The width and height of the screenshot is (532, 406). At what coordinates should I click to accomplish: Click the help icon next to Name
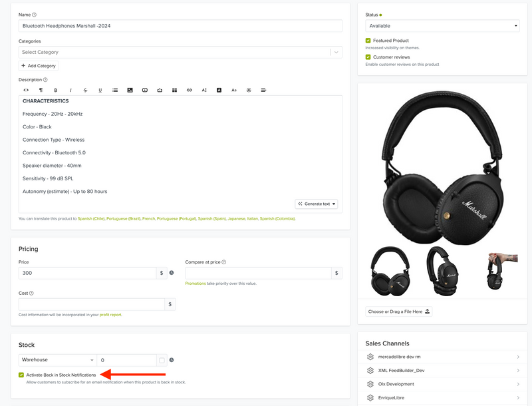(35, 15)
